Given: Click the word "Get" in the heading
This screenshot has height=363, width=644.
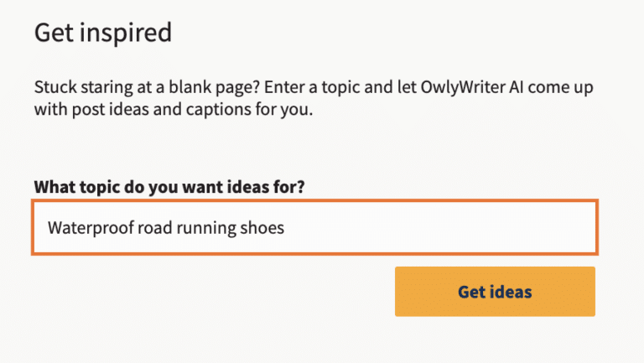Looking at the screenshot, I should coord(50,34).
